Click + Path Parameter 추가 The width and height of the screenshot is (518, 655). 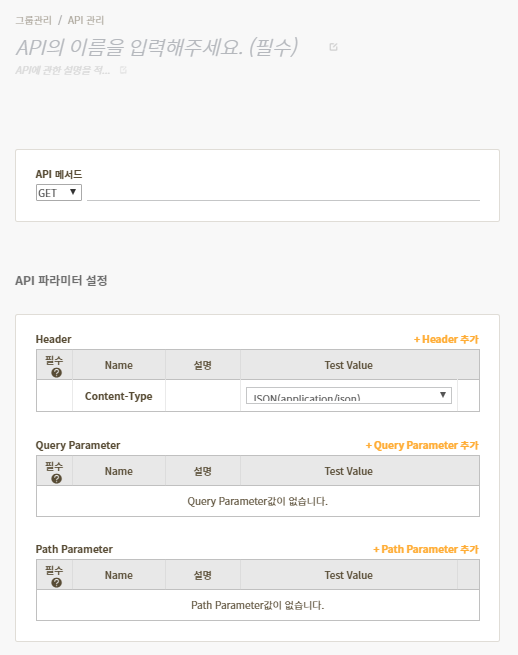pyautogui.click(x=426, y=549)
